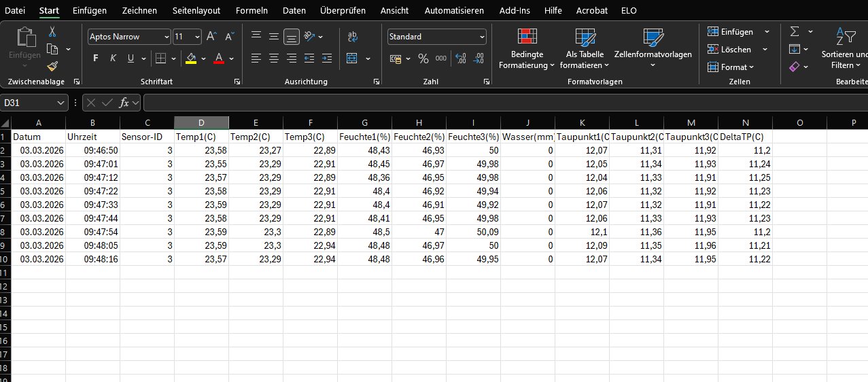Apply yellow fill color swatch
Screen dimensions: 868x382
click(x=191, y=58)
